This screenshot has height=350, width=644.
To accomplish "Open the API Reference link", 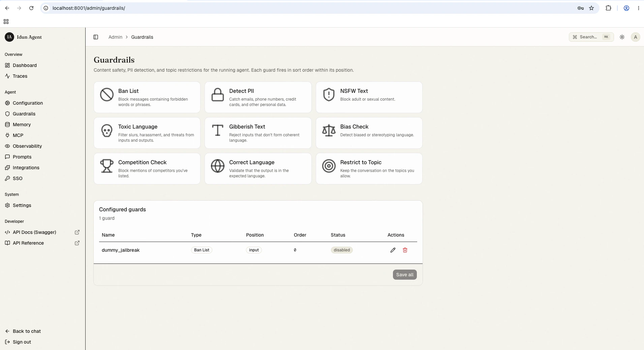I will [x=42, y=243].
